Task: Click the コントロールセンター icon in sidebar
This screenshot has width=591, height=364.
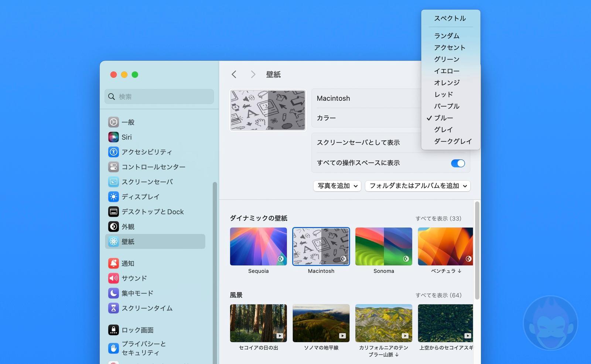Action: pyautogui.click(x=113, y=167)
